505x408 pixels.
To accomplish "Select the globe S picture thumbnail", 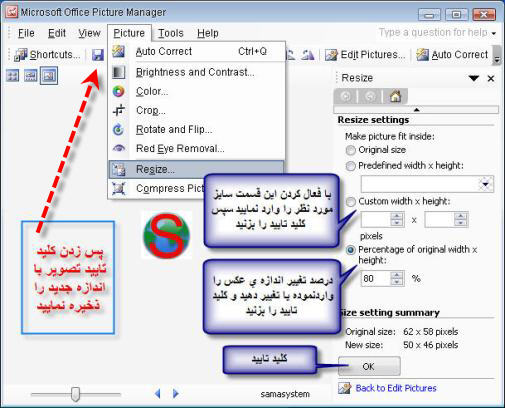I will [x=166, y=235].
